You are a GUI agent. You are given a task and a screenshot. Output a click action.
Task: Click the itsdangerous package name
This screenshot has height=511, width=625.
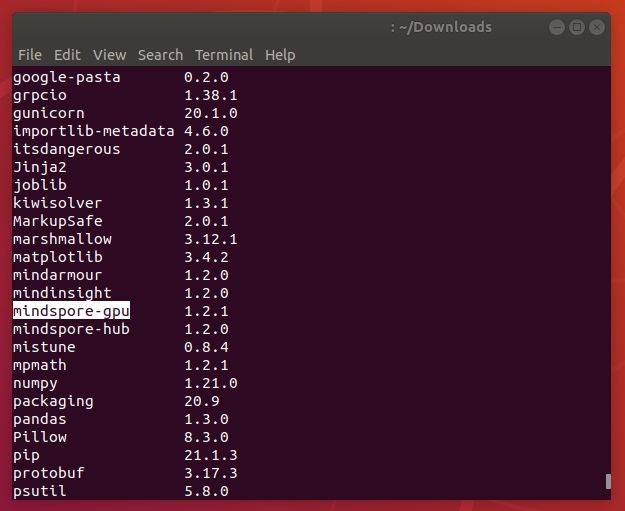(x=67, y=149)
